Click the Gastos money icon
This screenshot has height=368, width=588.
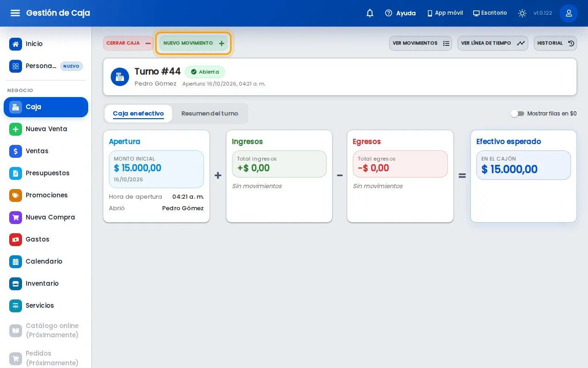tap(16, 240)
